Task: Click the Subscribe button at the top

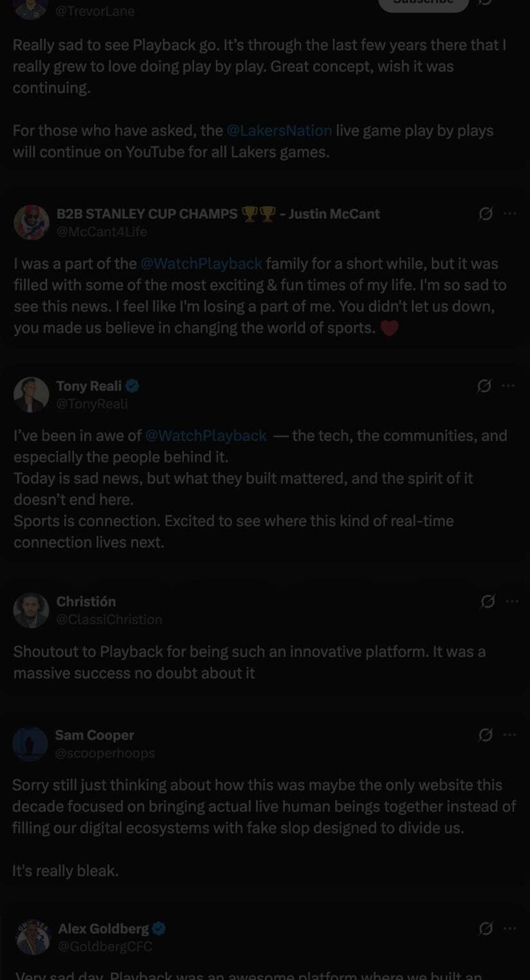Action: (423, 3)
